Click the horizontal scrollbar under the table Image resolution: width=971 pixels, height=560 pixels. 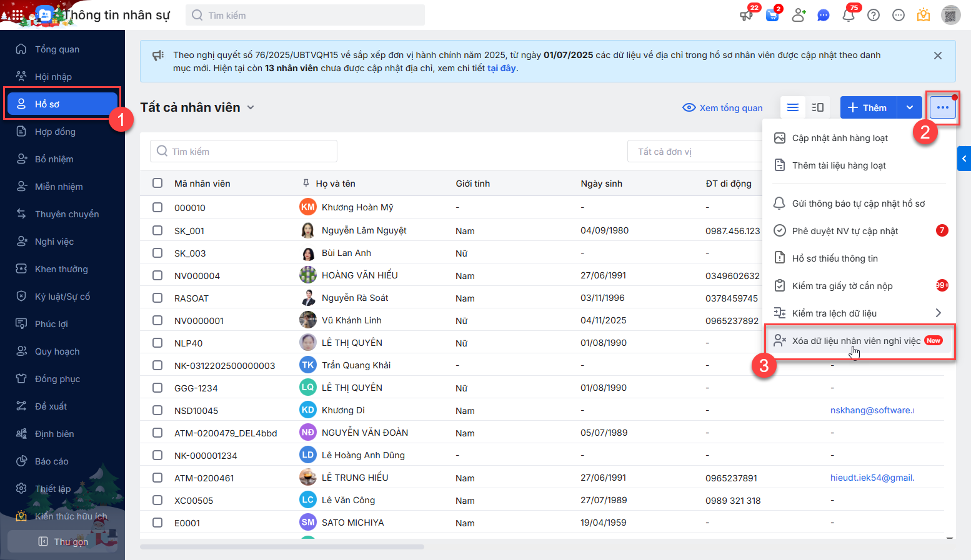pos(282,547)
